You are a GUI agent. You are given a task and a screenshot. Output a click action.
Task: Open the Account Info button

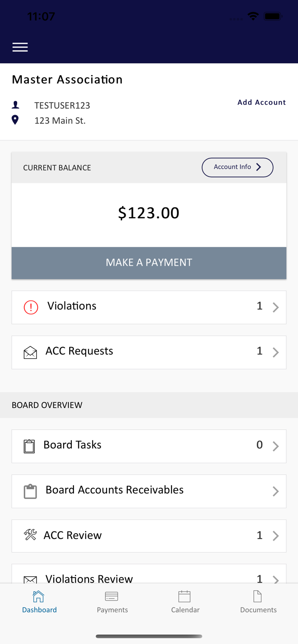point(237,167)
